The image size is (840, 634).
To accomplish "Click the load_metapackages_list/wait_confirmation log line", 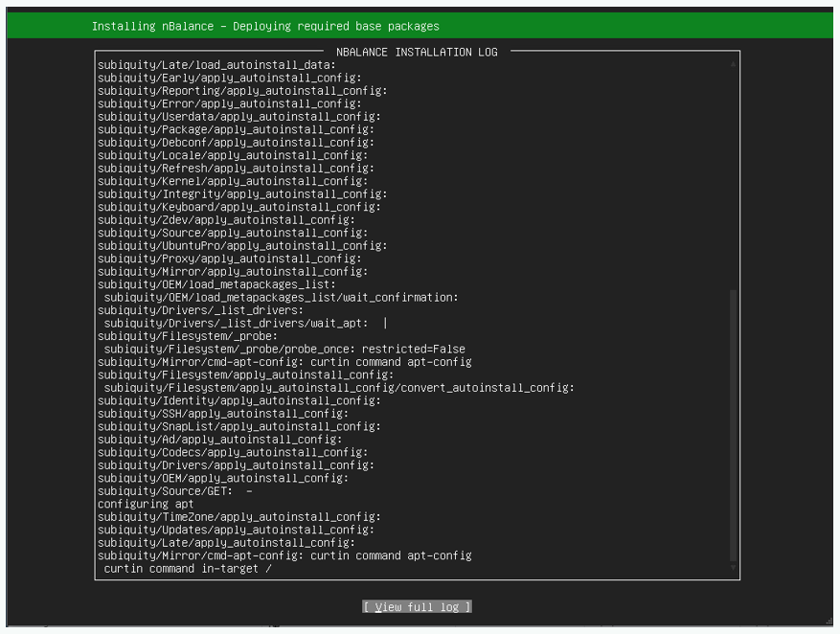I will (281, 298).
